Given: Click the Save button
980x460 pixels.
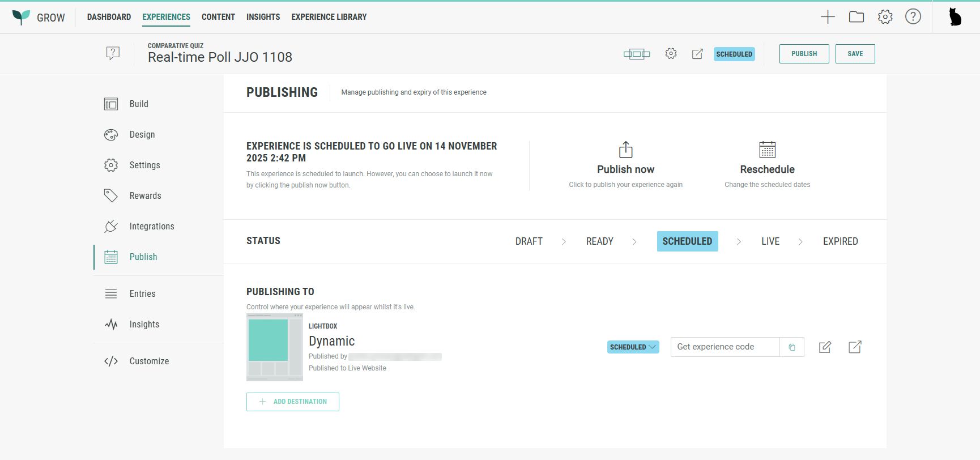Looking at the screenshot, I should 855,54.
